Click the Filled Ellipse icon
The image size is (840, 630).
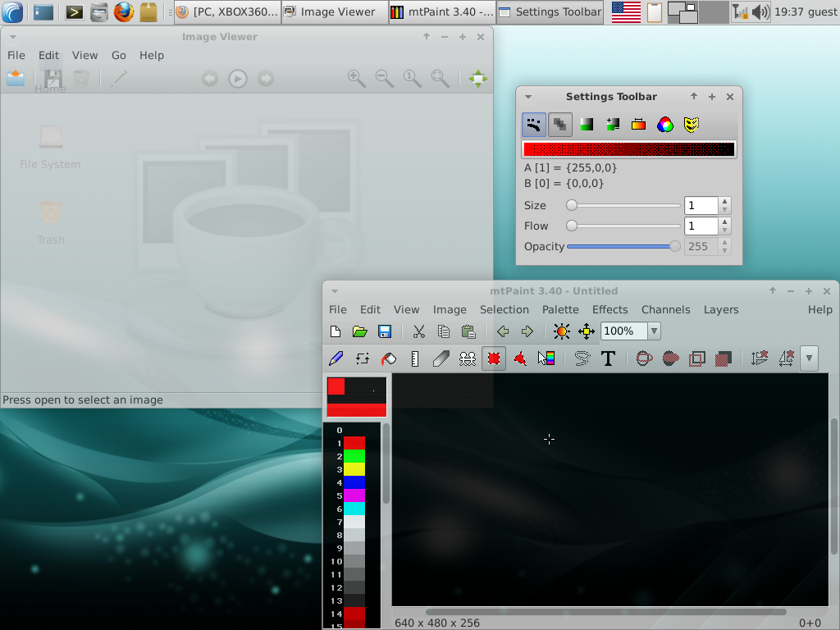(671, 358)
